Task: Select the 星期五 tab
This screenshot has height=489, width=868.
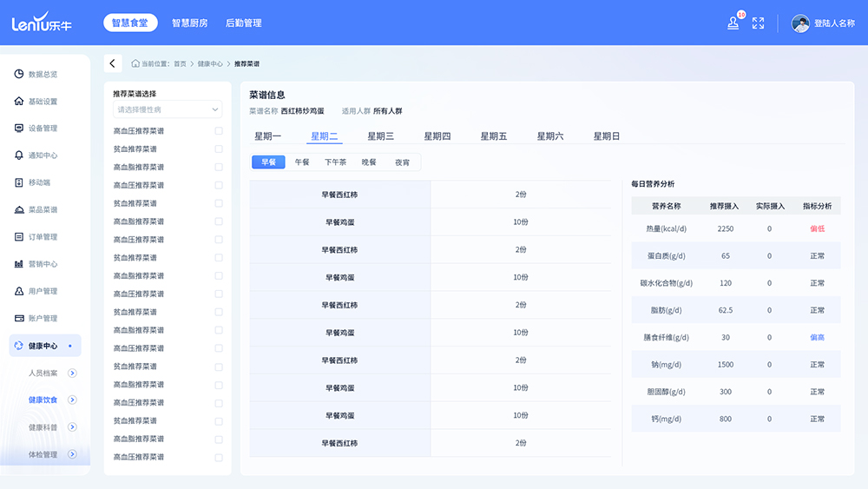Action: pos(494,136)
